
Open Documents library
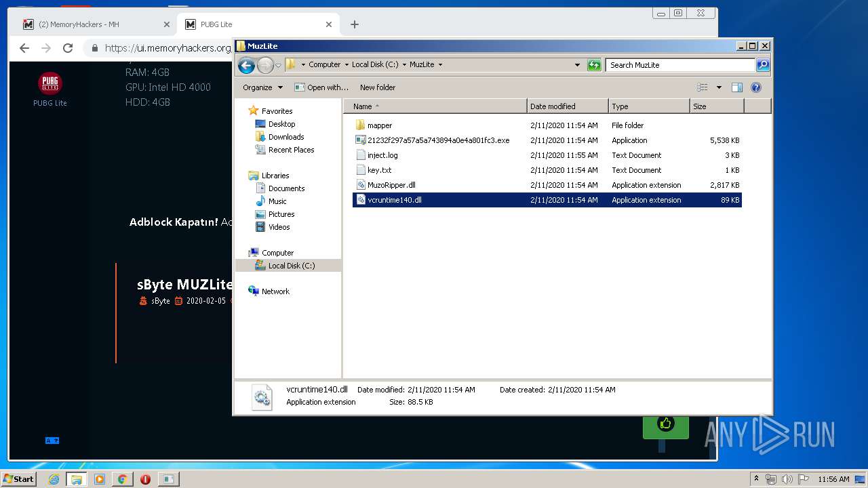pyautogui.click(x=286, y=188)
